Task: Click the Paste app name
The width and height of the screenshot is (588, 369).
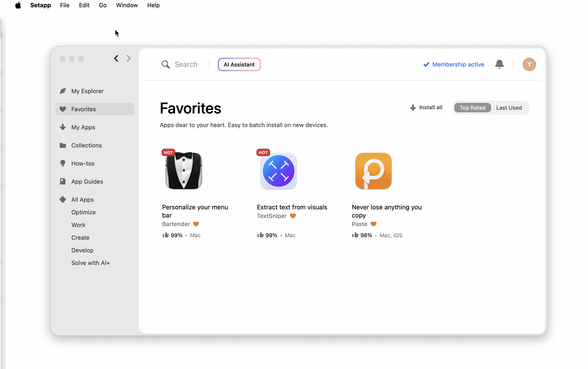Action: pos(359,224)
